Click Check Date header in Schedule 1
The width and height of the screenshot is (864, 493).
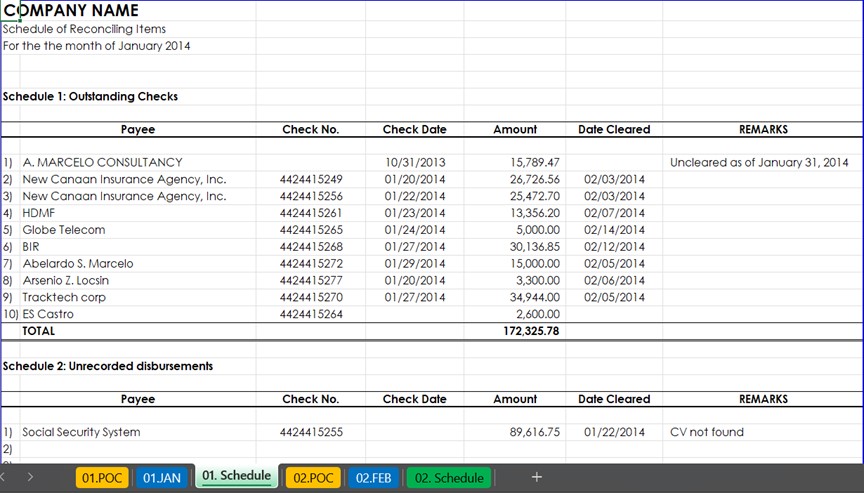pyautogui.click(x=414, y=129)
